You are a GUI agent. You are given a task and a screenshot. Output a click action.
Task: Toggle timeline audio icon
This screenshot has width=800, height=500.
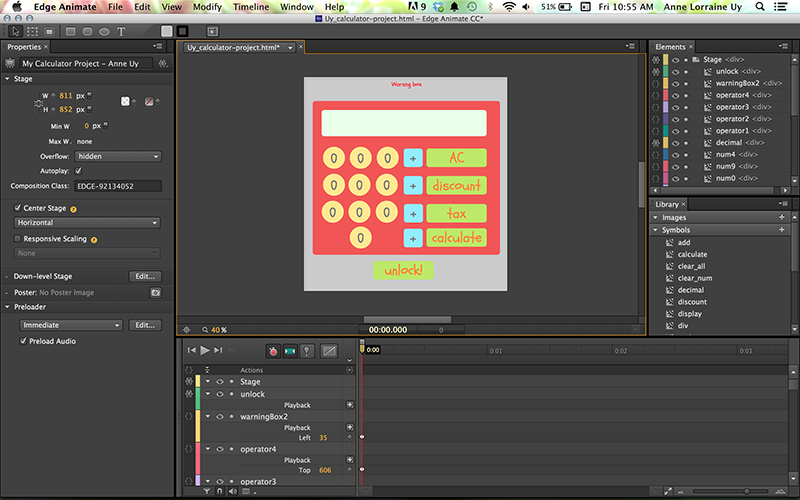[233, 491]
